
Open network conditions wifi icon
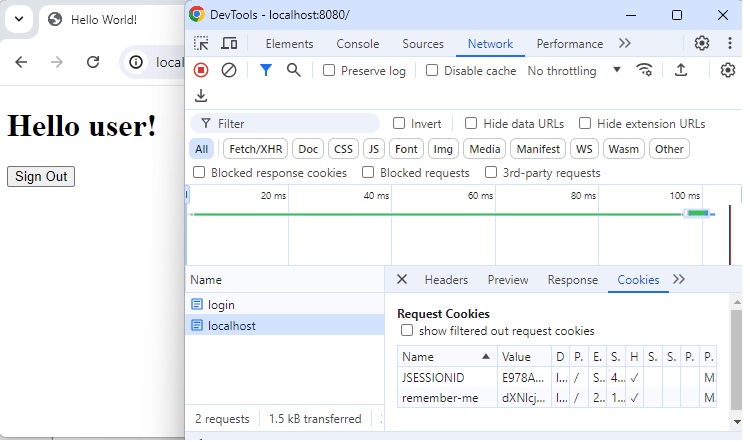pos(645,70)
